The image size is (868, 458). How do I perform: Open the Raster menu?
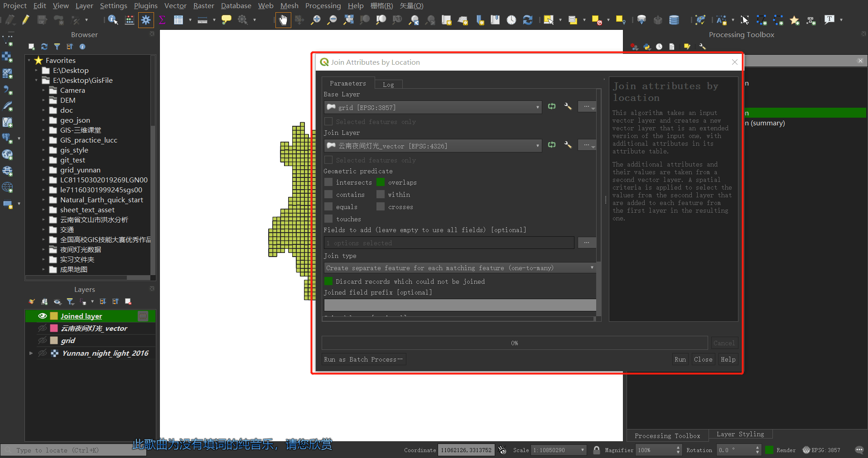[204, 6]
